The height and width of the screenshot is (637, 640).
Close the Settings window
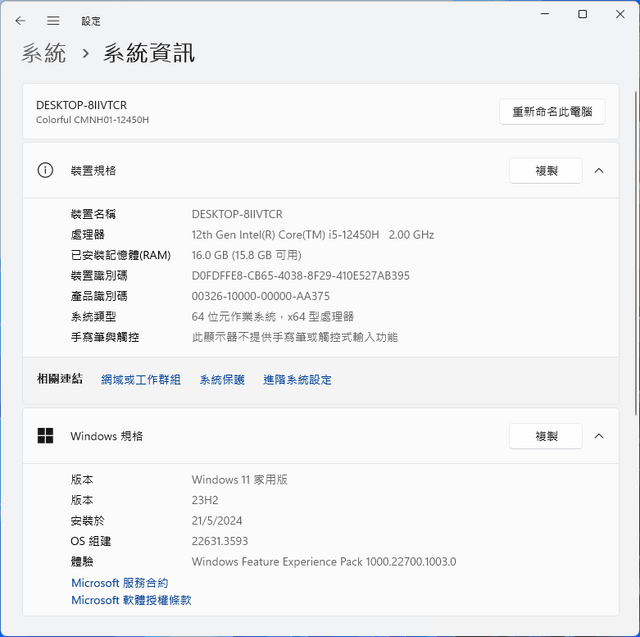(620, 14)
